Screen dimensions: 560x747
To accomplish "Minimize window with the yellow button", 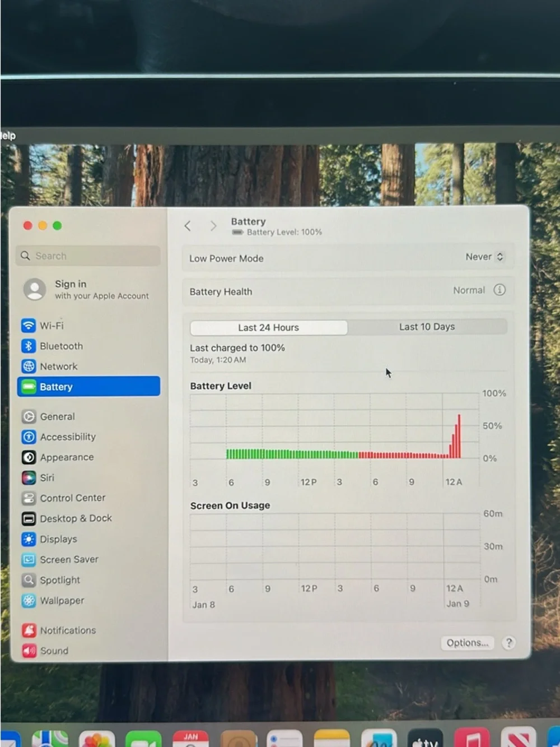I will [43, 225].
